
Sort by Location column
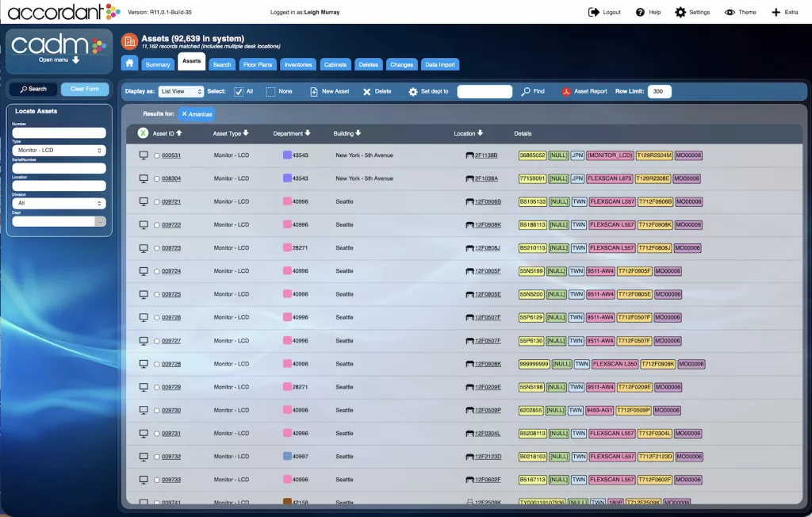coord(468,133)
